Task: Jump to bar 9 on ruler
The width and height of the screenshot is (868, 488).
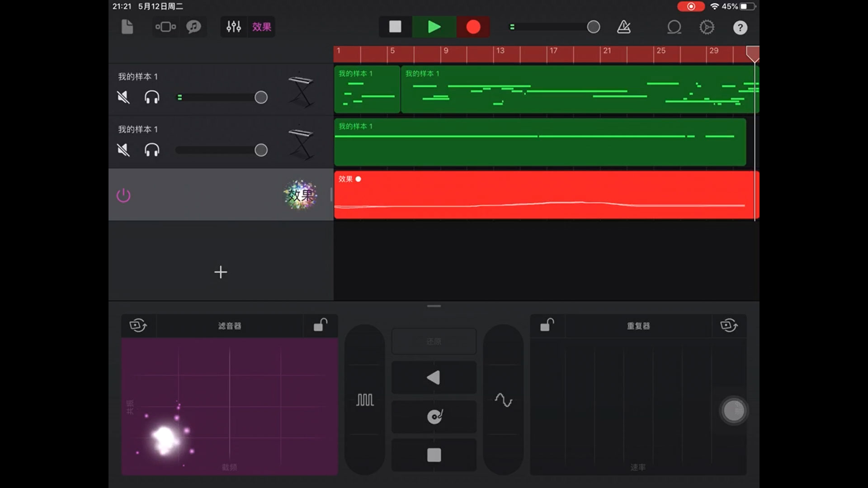Action: pyautogui.click(x=445, y=51)
